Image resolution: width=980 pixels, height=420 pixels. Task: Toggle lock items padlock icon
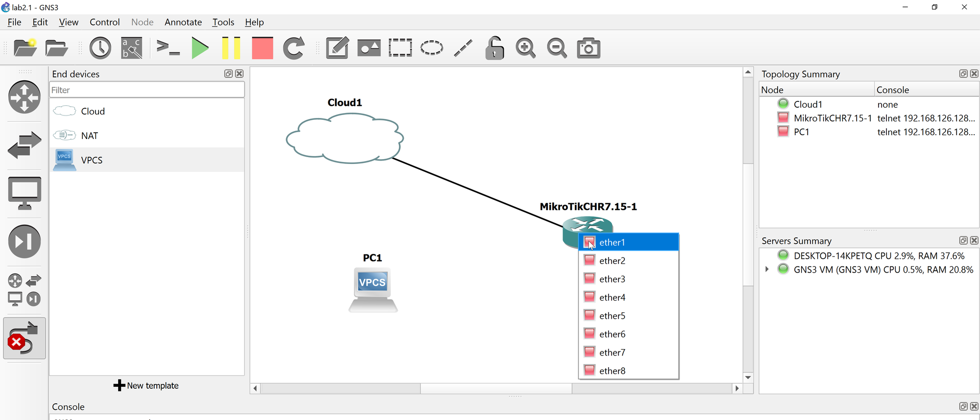[x=494, y=48]
